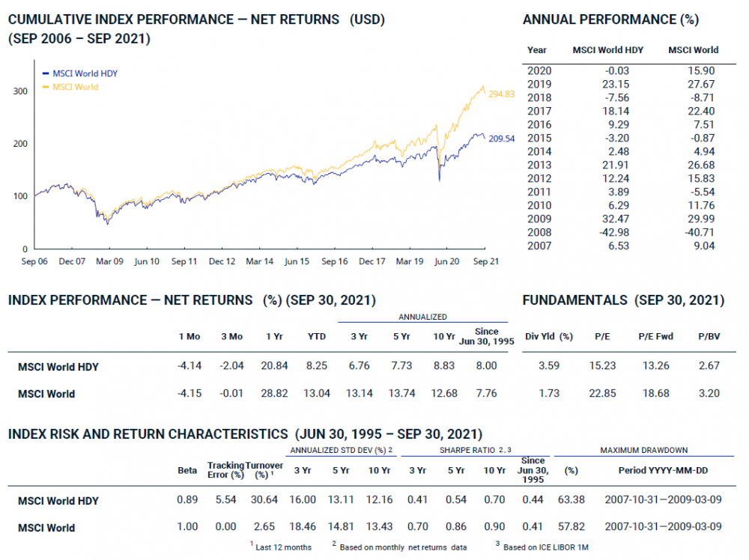
Task: Select the 209.54 chart end label
Action: pos(501,139)
